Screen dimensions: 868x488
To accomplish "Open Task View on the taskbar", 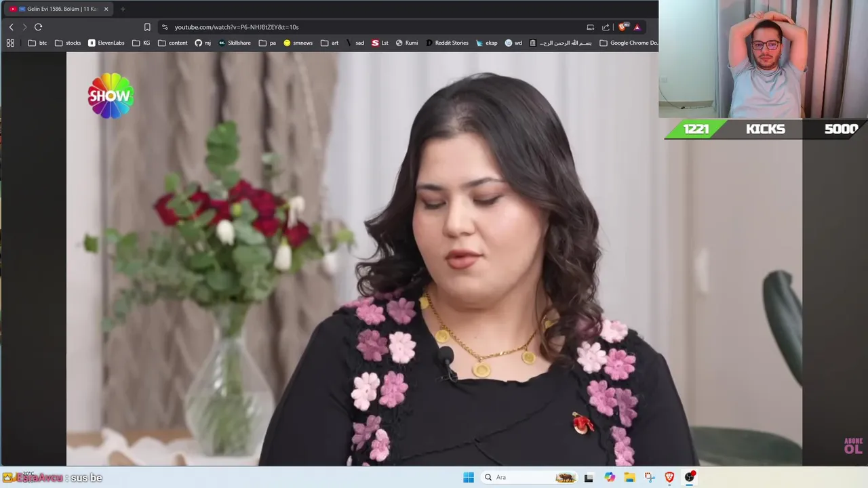I will click(x=589, y=477).
